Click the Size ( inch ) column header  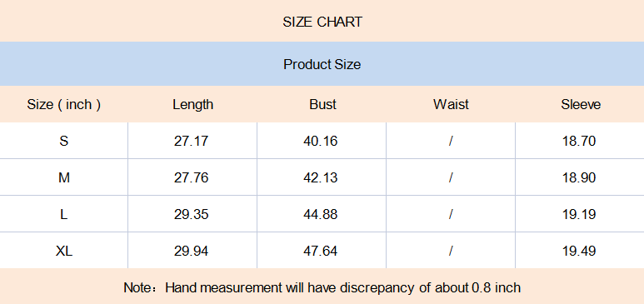click(63, 104)
